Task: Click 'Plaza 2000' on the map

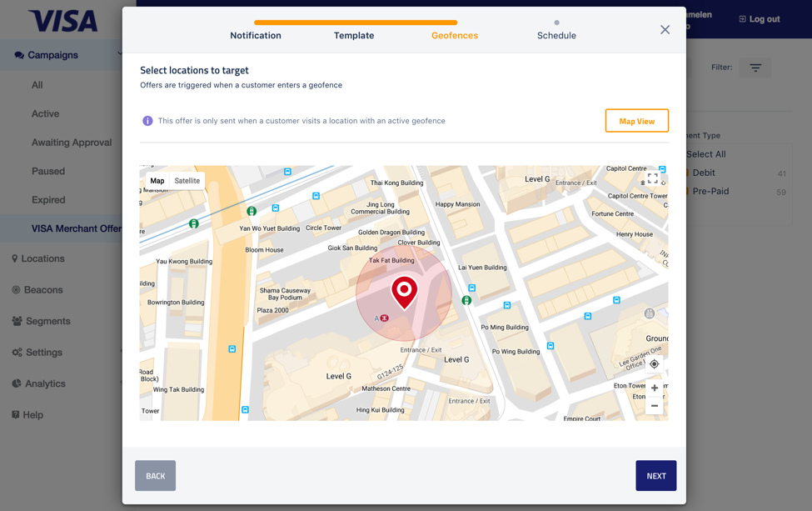Action: 273,310
